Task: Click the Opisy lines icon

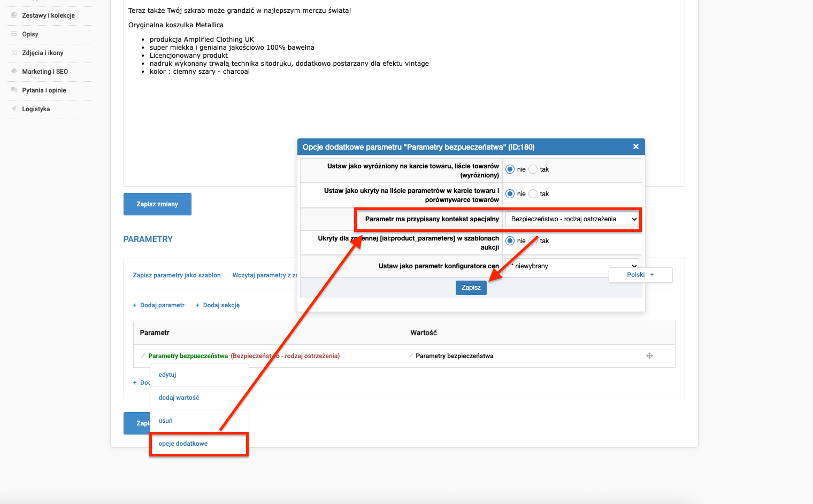Action: point(14,34)
